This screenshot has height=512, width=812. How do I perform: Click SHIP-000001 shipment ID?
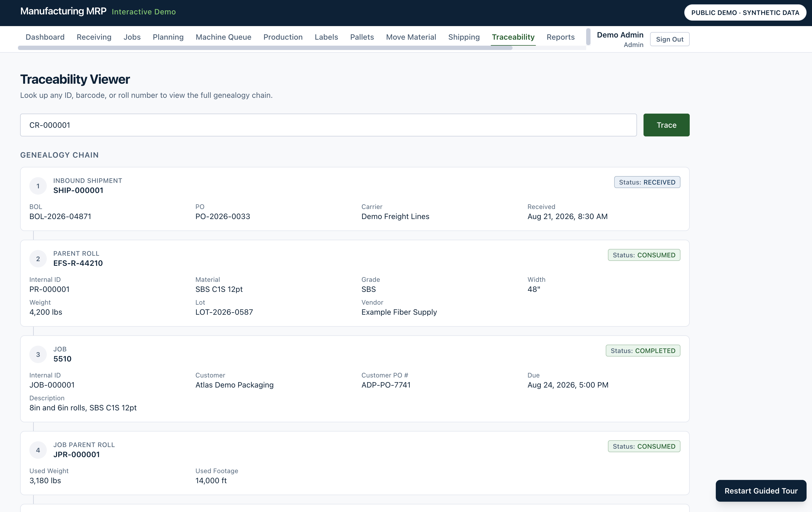point(78,190)
